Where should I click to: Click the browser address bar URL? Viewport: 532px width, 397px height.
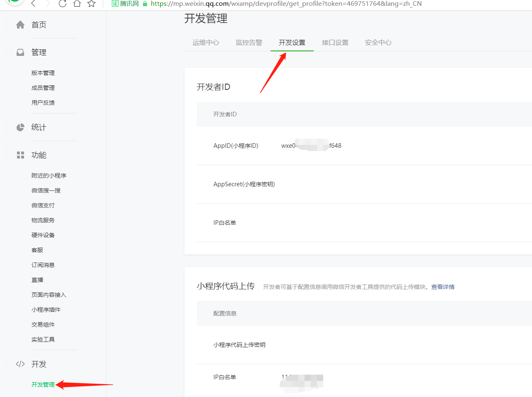tap(286, 4)
